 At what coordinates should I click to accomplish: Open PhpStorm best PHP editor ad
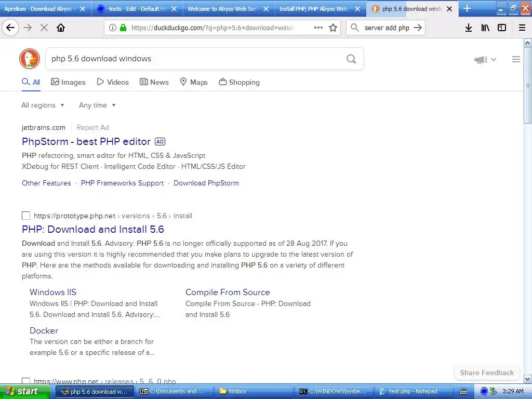tap(86, 141)
